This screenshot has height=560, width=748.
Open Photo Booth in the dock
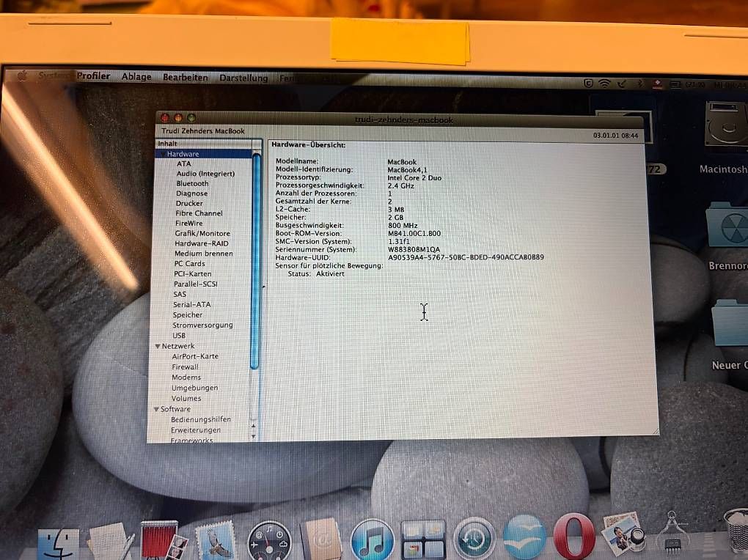coord(163,540)
